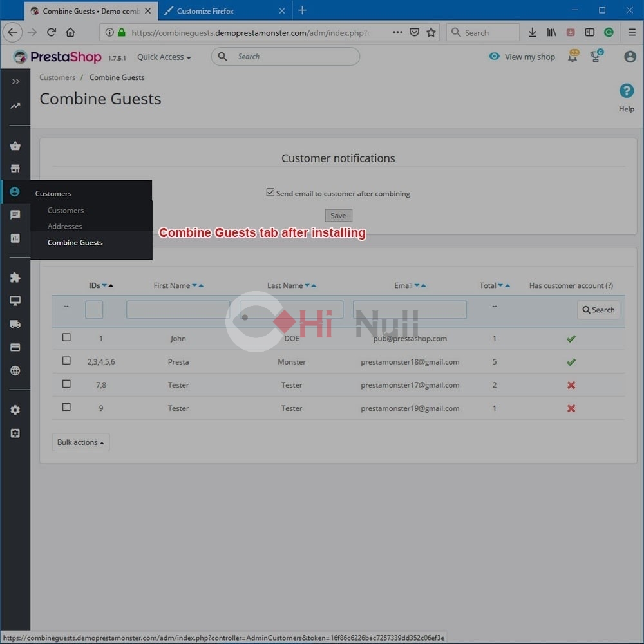
Task: Open the Bulk actions dropdown
Action: click(80, 442)
